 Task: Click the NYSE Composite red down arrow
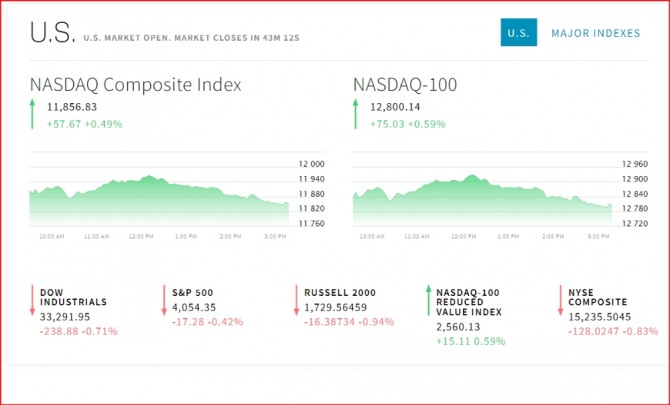point(560,303)
